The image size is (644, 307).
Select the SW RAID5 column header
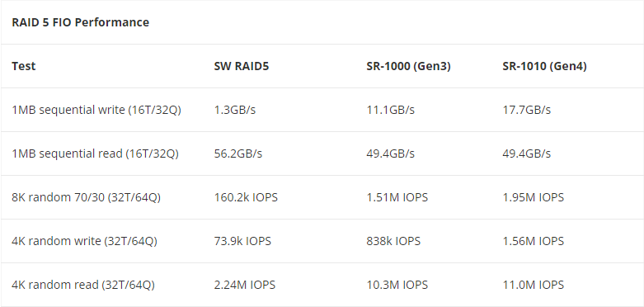coord(241,66)
